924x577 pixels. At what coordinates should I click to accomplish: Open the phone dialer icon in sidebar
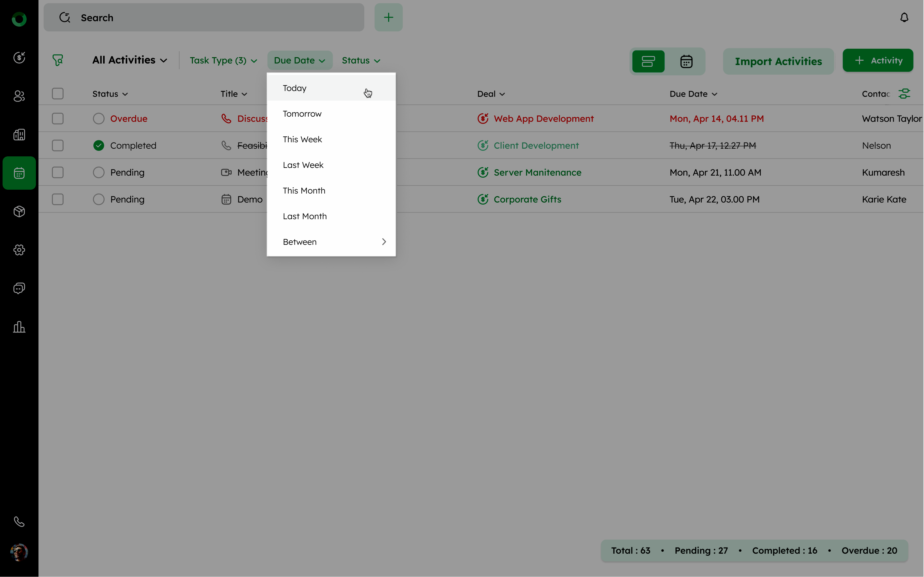pyautogui.click(x=19, y=521)
